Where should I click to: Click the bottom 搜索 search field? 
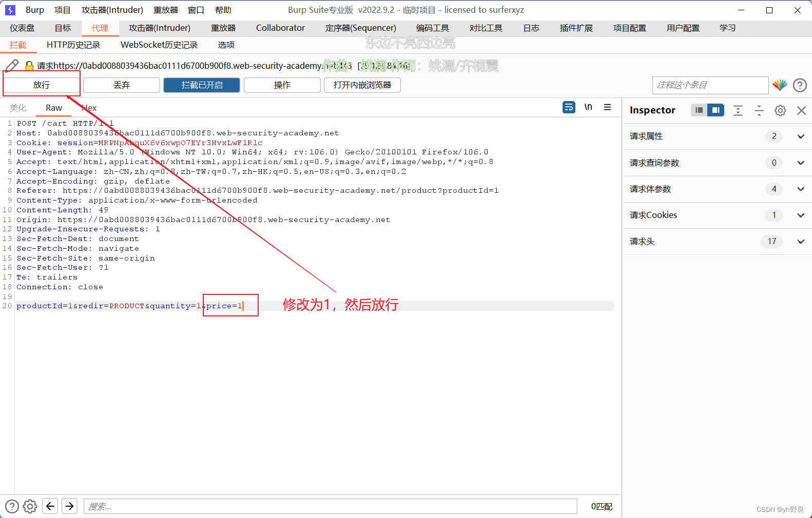pyautogui.click(x=331, y=506)
